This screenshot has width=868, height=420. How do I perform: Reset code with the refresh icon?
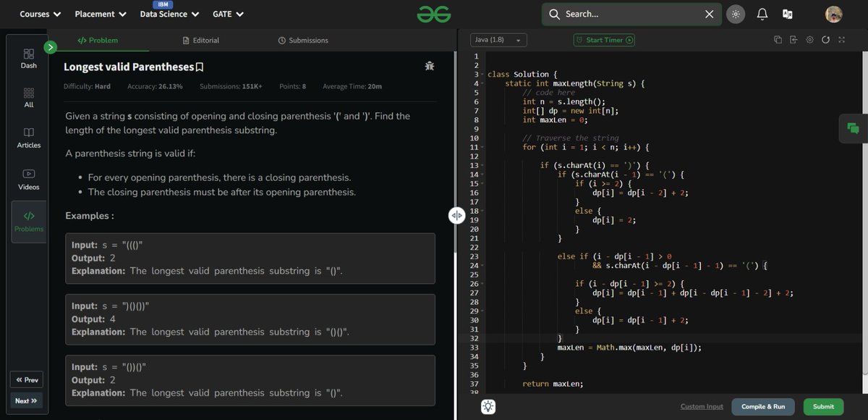point(825,40)
